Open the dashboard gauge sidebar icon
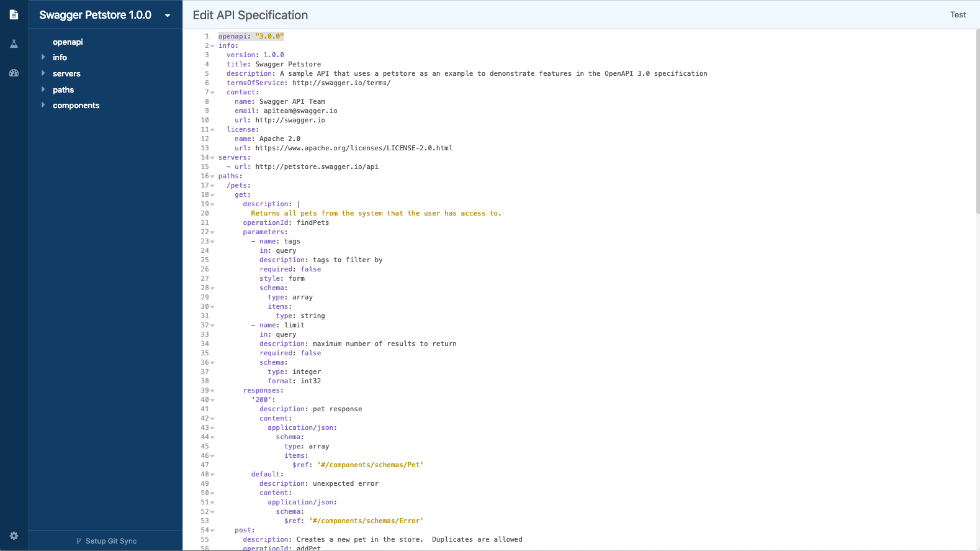 pos(14,73)
